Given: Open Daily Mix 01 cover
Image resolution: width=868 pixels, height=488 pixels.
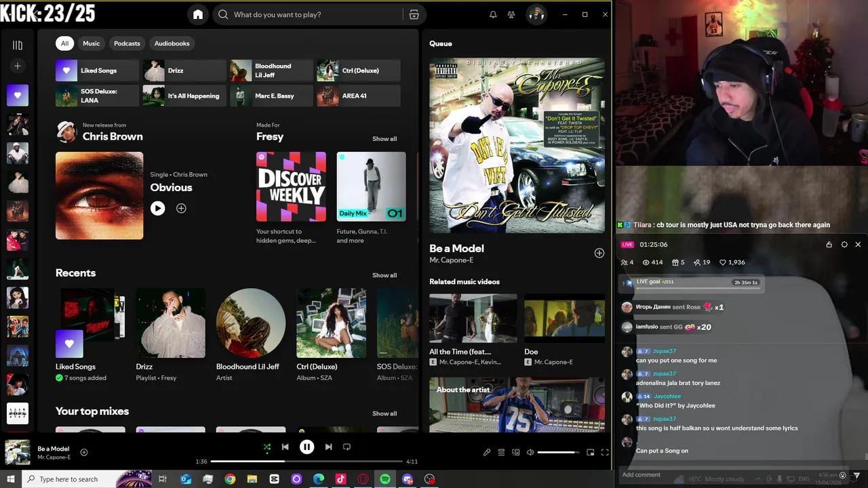Looking at the screenshot, I should pos(371,186).
